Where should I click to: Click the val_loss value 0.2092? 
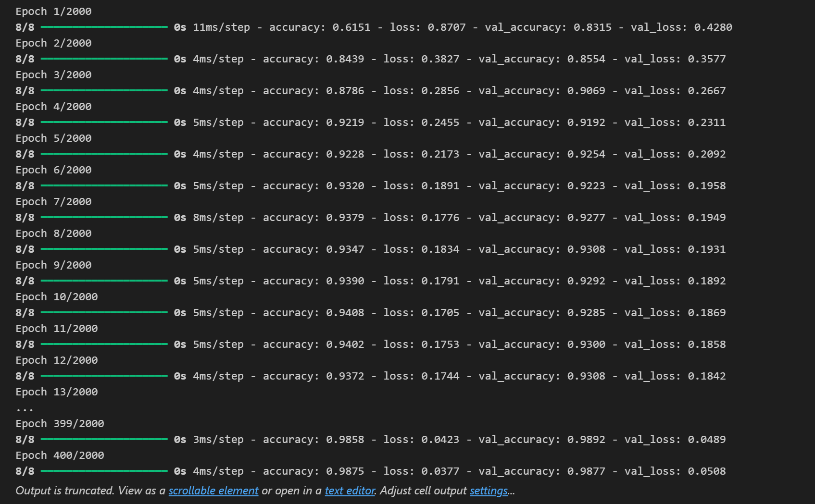[x=707, y=154]
